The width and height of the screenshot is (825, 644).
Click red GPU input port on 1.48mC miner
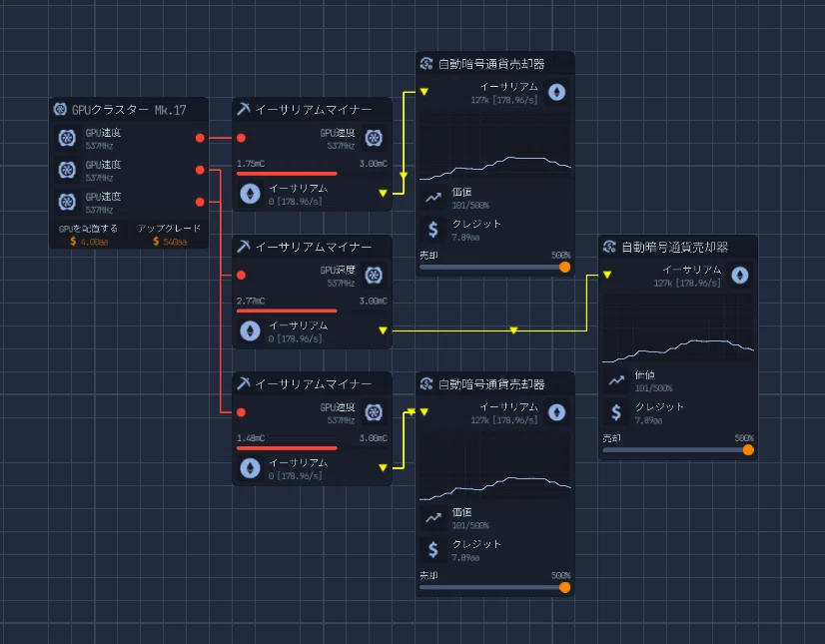241,412
